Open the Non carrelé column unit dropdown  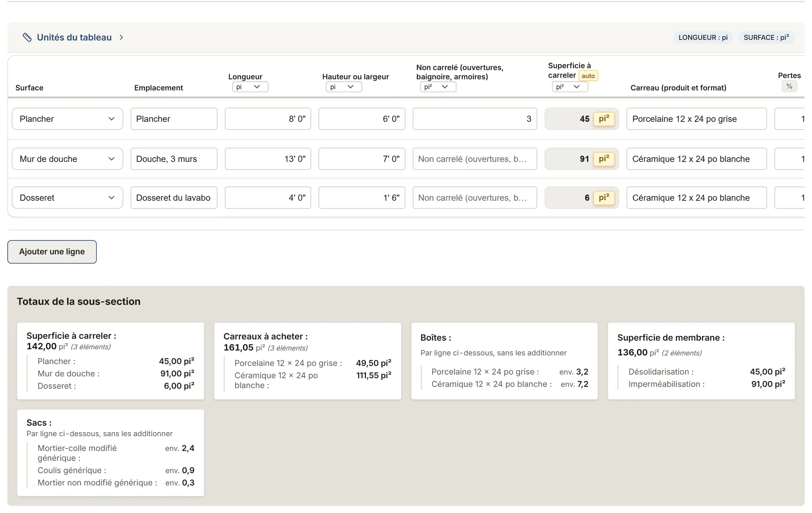pyautogui.click(x=438, y=87)
